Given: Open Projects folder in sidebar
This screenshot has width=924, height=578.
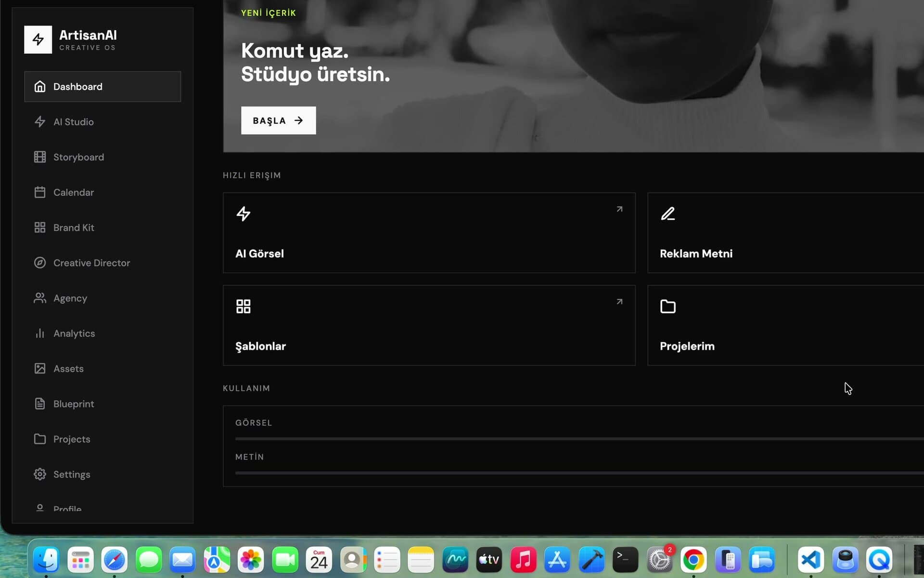Looking at the screenshot, I should [103, 439].
